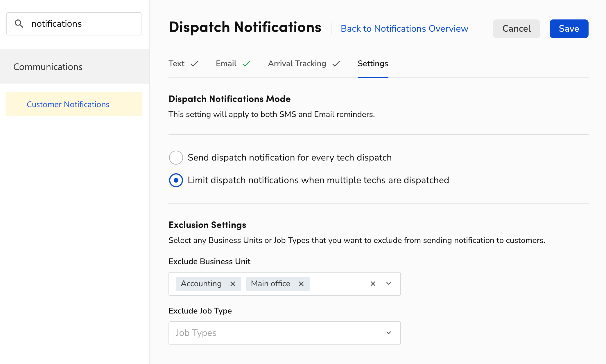Switch to the Email tab
Image resolution: width=606 pixels, height=364 pixels.
(x=226, y=63)
